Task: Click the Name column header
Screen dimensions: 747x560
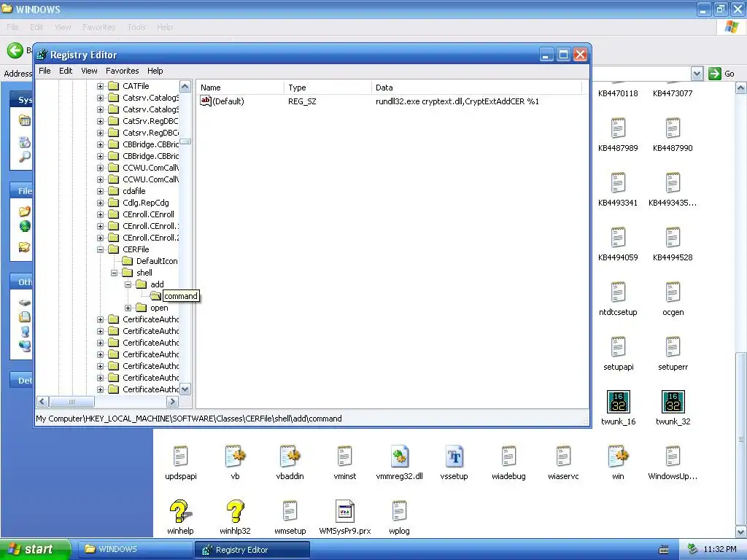Action: (240, 87)
